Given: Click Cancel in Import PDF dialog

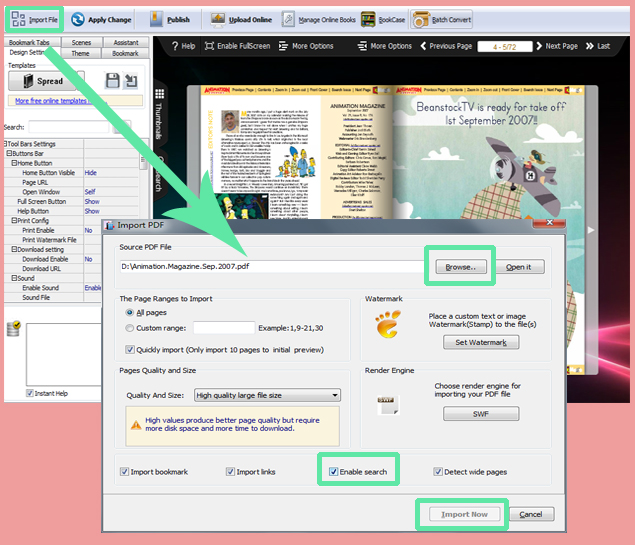Looking at the screenshot, I should [531, 514].
